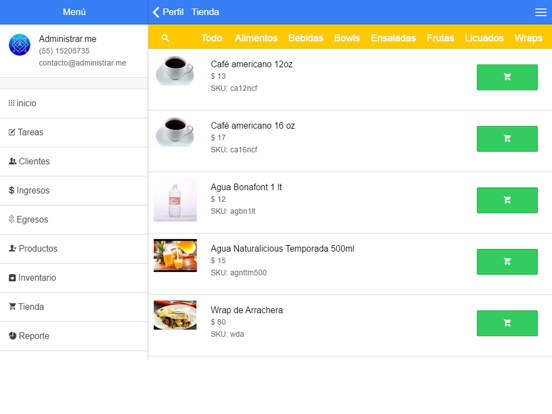Viewport: 552px width, 414px height.
Task: Click the '$ 13' price text
Action: coord(218,76)
